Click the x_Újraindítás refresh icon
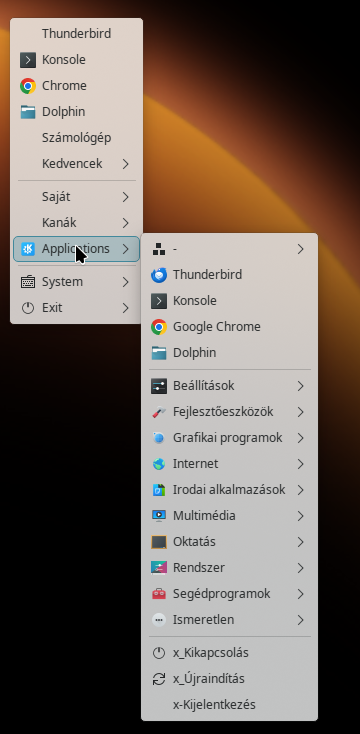 tap(159, 679)
